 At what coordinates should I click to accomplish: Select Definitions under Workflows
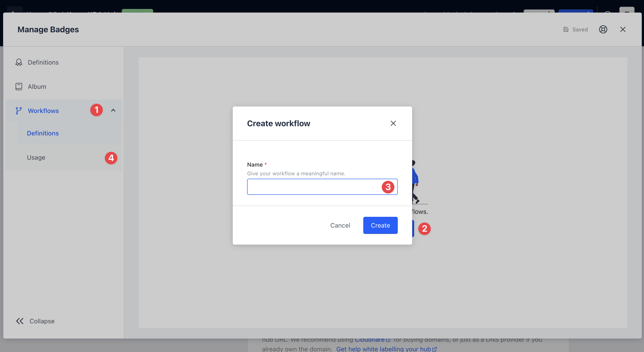(43, 133)
